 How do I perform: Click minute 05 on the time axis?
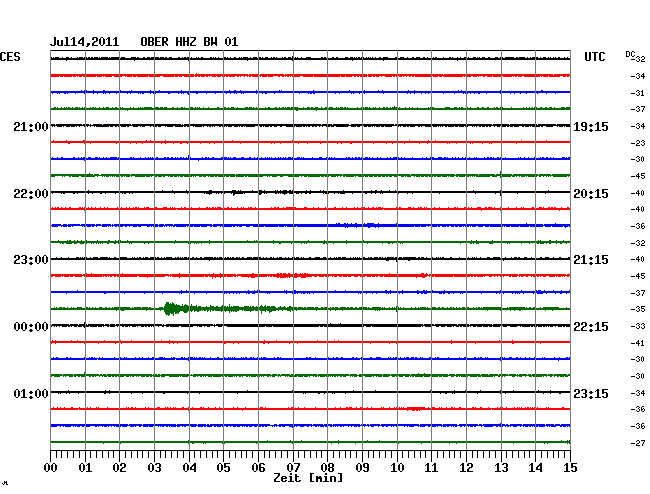[x=223, y=468]
